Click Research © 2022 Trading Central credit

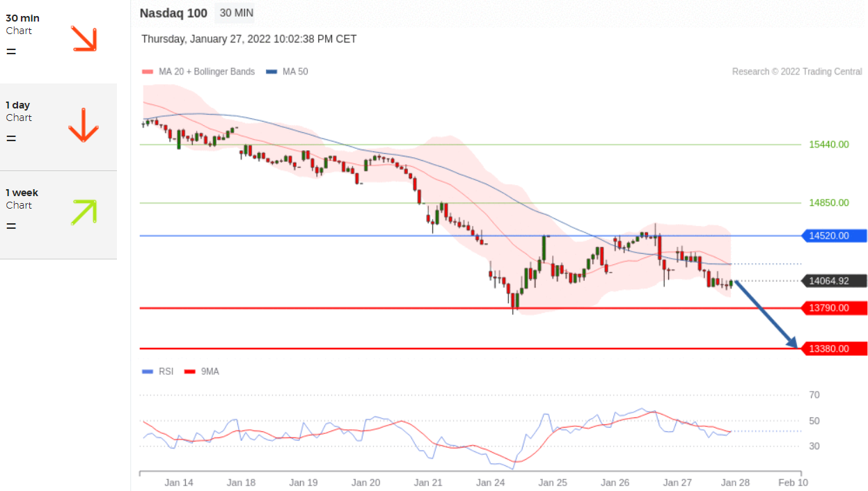pos(797,72)
